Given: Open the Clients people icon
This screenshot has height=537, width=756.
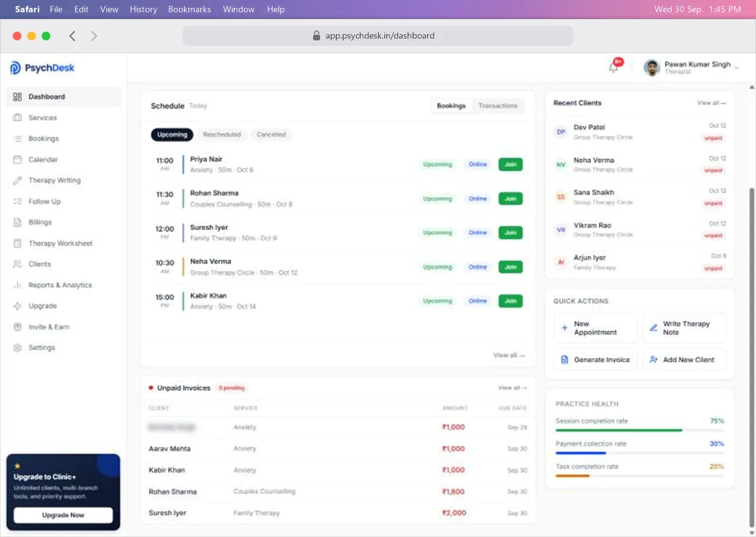Looking at the screenshot, I should coord(18,264).
